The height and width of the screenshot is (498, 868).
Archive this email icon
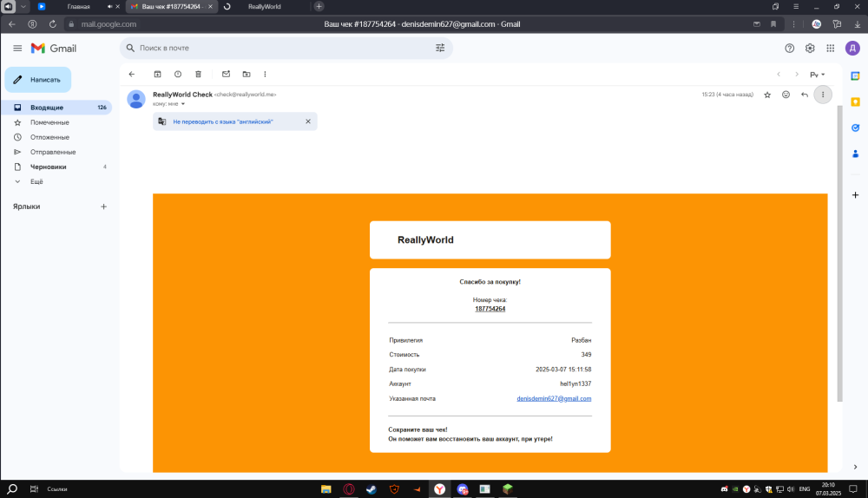157,74
